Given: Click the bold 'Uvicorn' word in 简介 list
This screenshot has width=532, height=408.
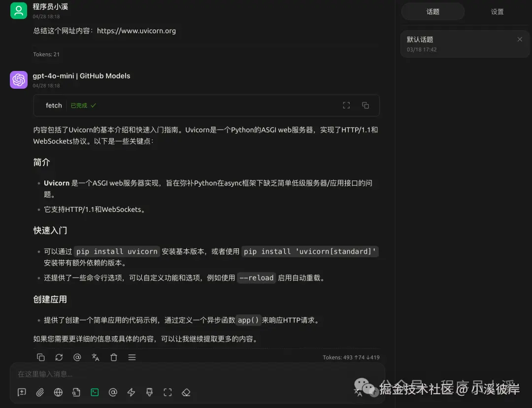Looking at the screenshot, I should [57, 183].
